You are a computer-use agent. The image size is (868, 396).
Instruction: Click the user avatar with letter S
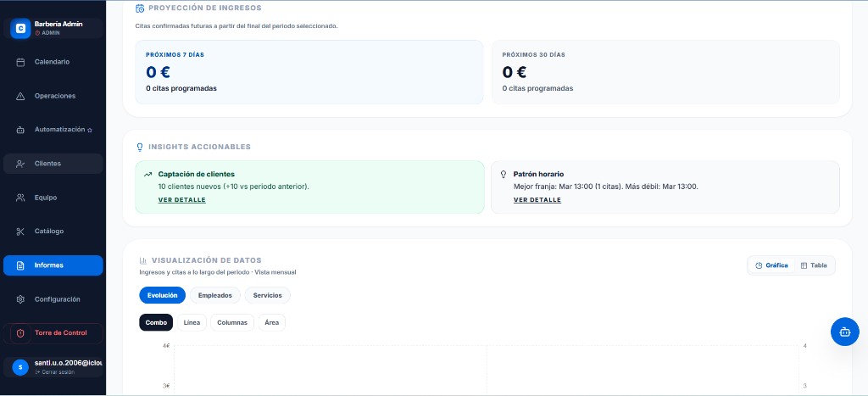tap(20, 366)
